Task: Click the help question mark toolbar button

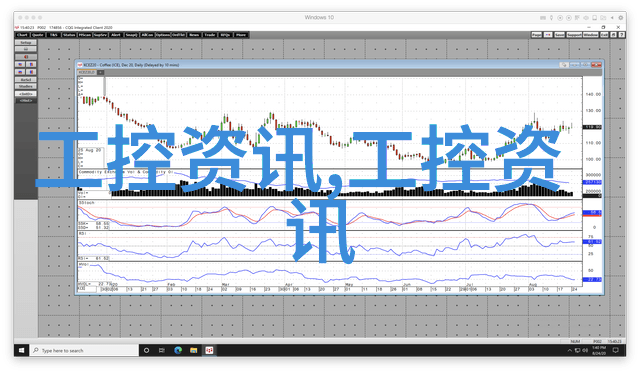Action: (621, 35)
